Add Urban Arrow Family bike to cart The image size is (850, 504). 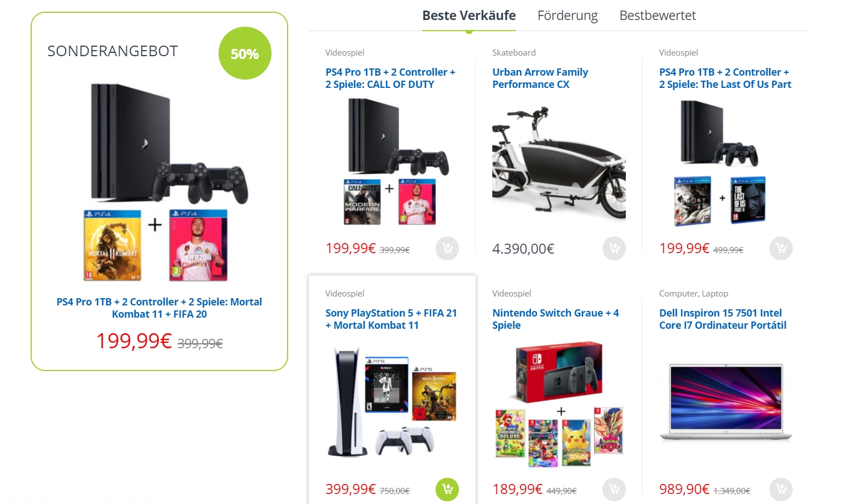(x=614, y=248)
